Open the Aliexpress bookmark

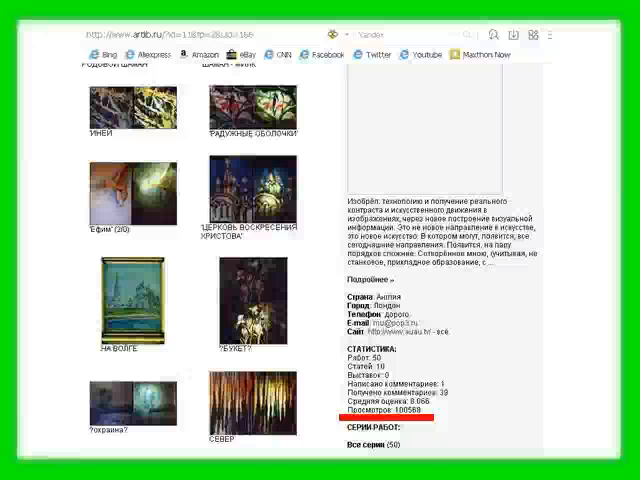point(148,55)
